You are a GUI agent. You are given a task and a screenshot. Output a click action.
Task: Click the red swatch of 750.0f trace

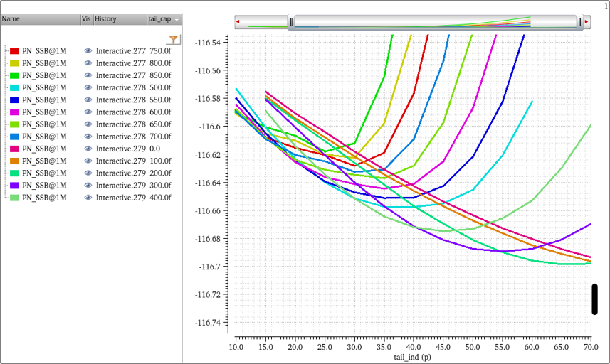[14, 51]
